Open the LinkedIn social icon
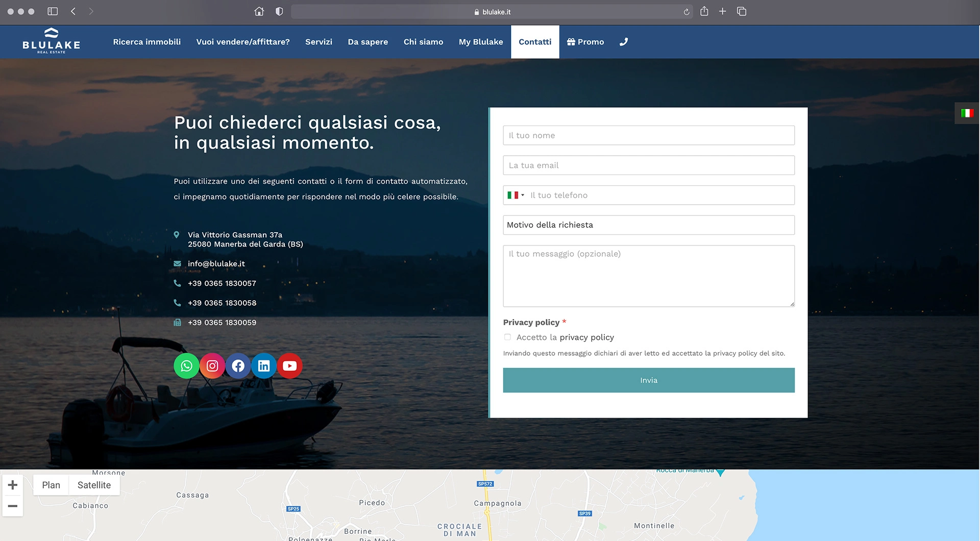Viewport: 980px width, 541px height. click(264, 366)
